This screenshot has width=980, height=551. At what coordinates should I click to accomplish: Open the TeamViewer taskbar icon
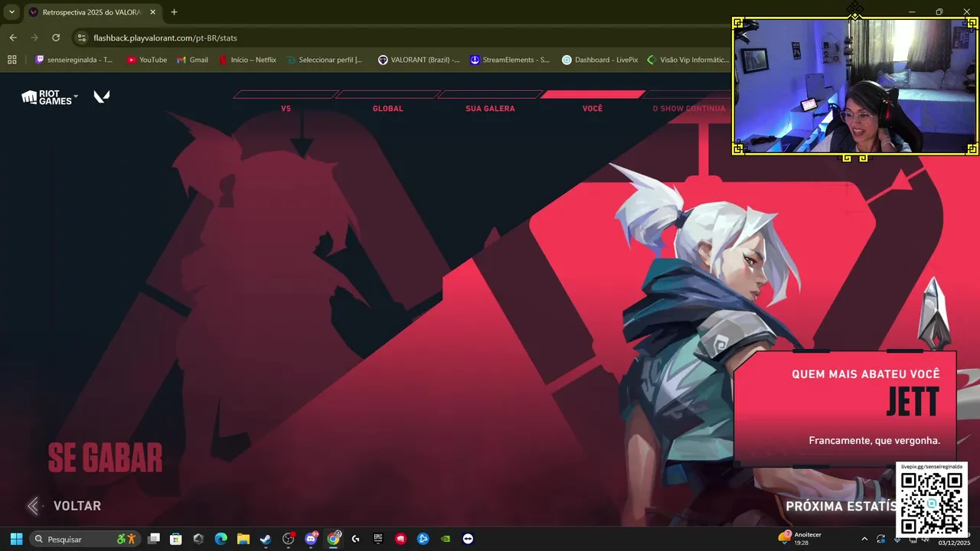tap(468, 539)
